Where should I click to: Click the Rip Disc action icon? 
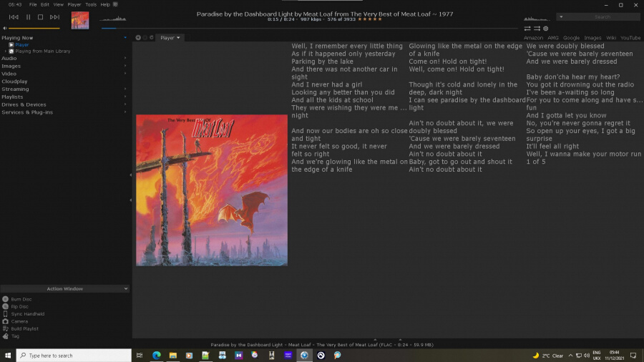click(x=5, y=307)
